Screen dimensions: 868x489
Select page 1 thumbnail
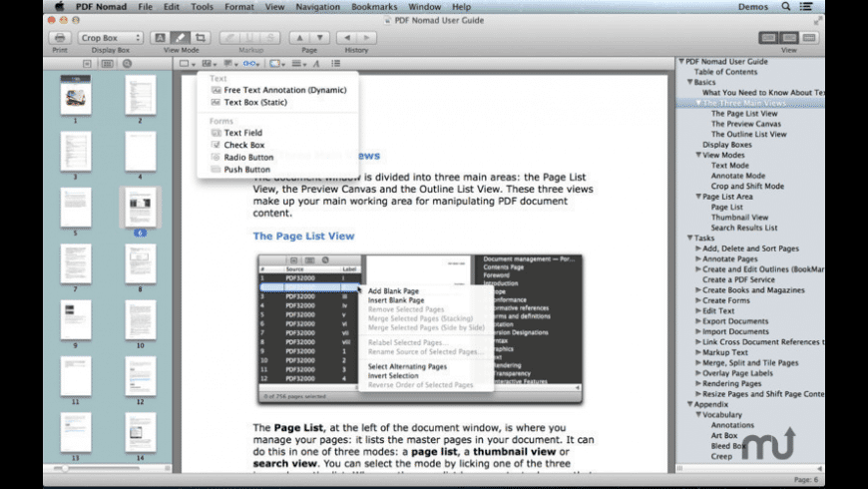tap(76, 95)
